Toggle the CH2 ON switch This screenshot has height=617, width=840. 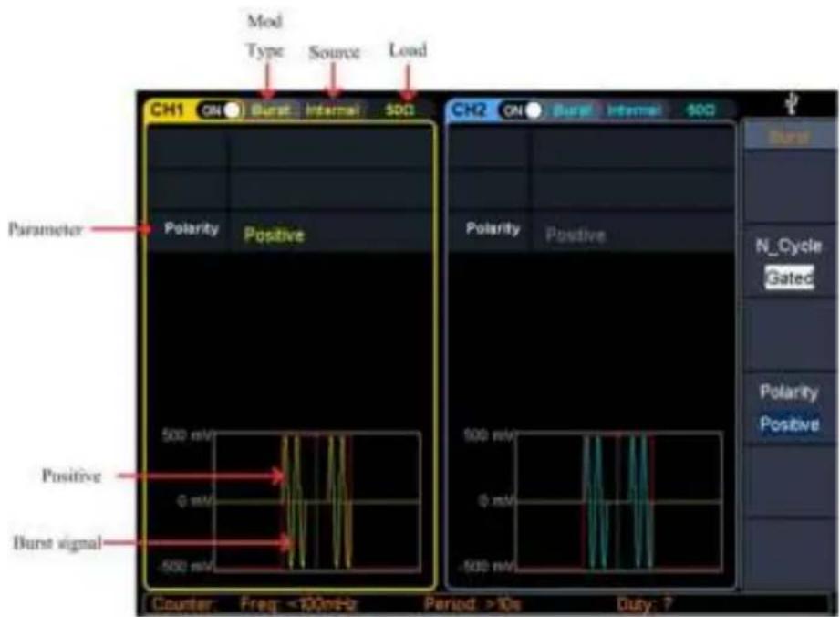(522, 110)
